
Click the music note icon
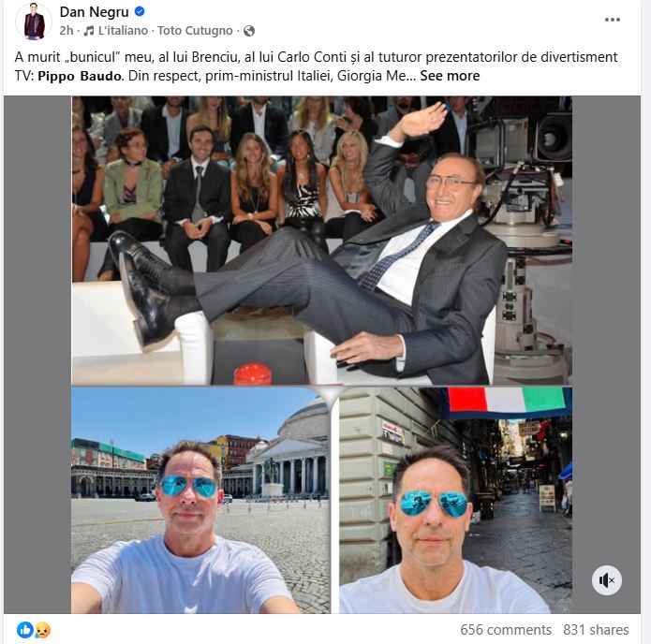[x=89, y=31]
